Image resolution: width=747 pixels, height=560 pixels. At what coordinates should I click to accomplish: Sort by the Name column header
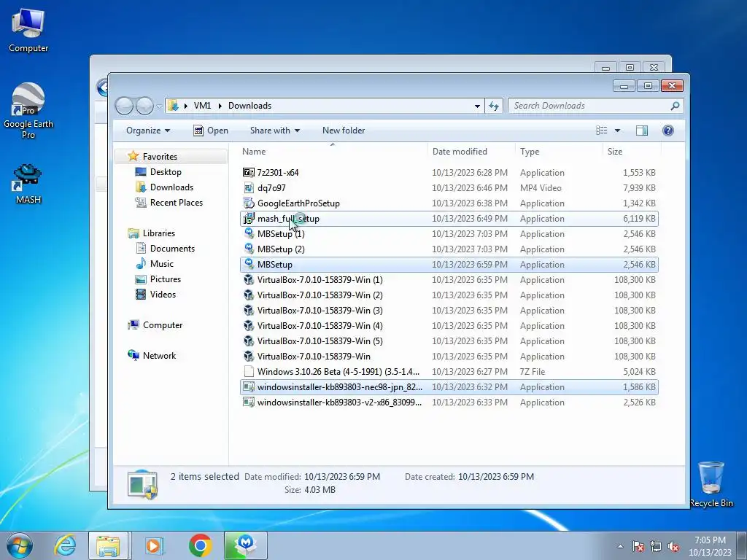click(333, 152)
